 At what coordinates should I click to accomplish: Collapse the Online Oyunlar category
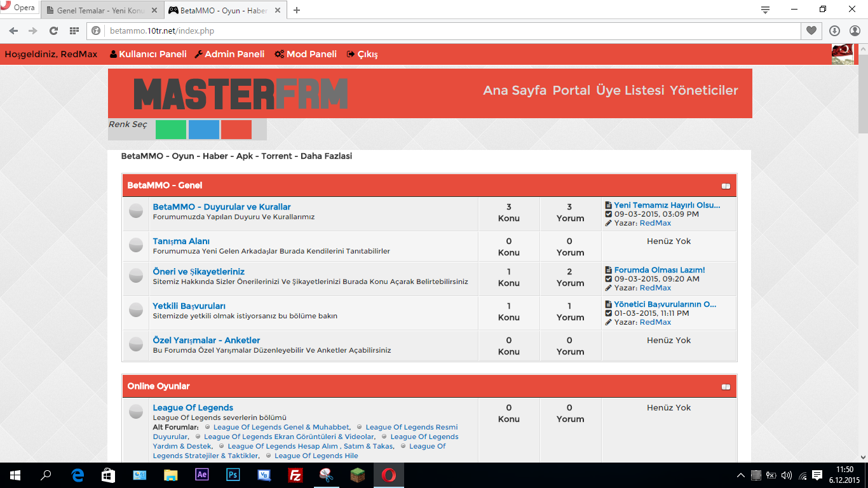coord(726,387)
